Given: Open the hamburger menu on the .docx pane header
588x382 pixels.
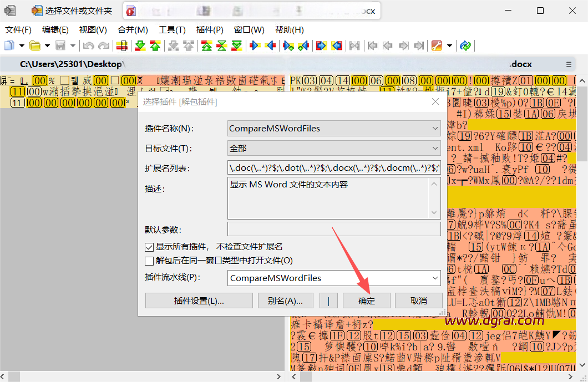Looking at the screenshot, I should [569, 64].
